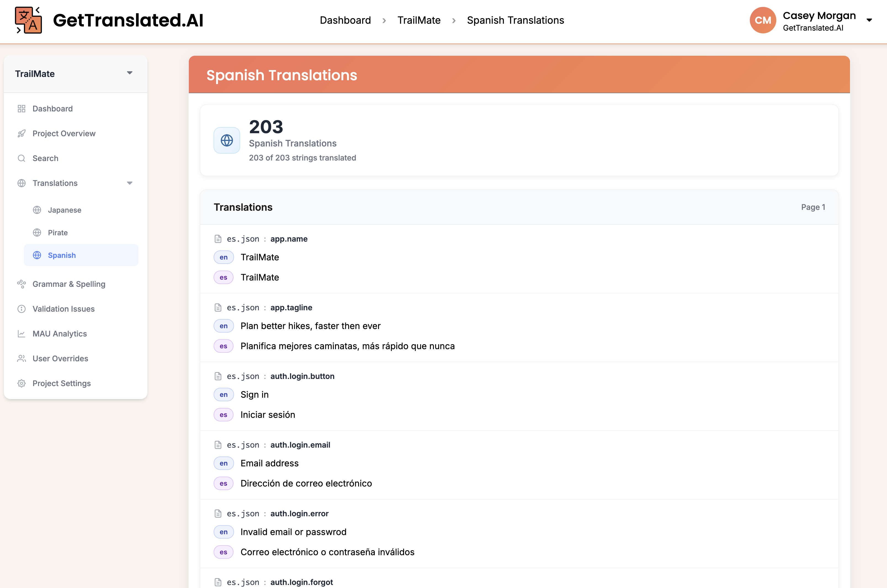This screenshot has width=887, height=588.
Task: Select Japanese from the translations list
Action: point(65,210)
